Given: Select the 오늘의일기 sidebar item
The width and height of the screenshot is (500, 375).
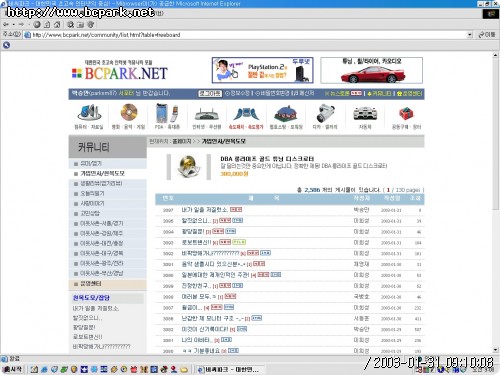Looking at the screenshot, I should pyautogui.click(x=93, y=193).
